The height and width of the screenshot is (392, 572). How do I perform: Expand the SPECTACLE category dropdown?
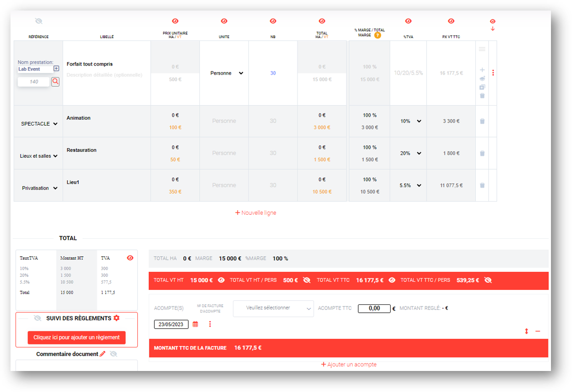coord(38,123)
